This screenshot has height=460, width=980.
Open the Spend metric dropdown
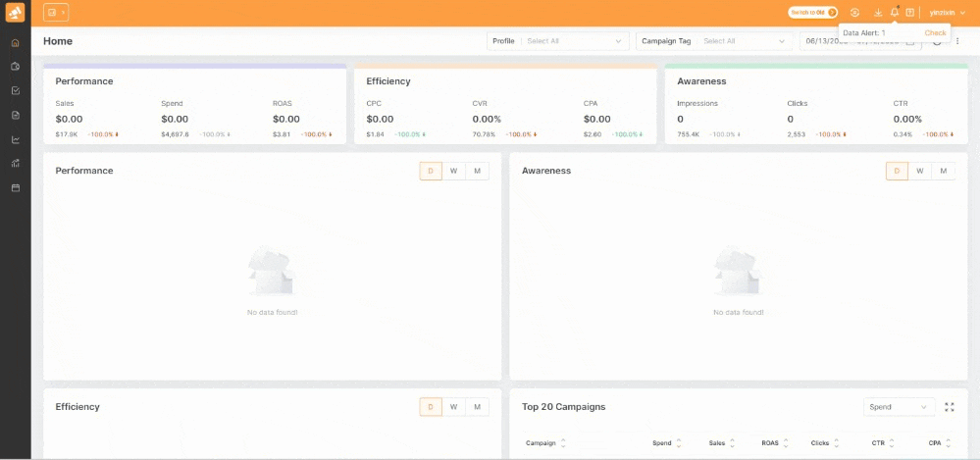click(x=899, y=407)
